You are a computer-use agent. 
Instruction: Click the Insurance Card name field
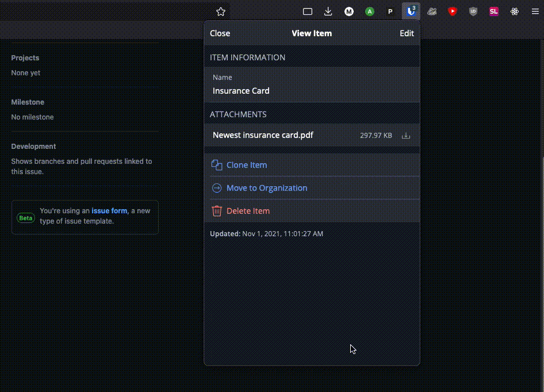coord(241,91)
